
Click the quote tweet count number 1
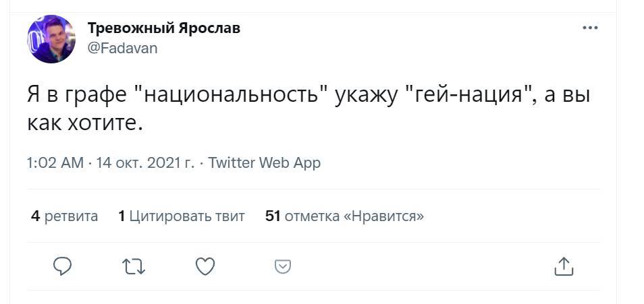(122, 216)
